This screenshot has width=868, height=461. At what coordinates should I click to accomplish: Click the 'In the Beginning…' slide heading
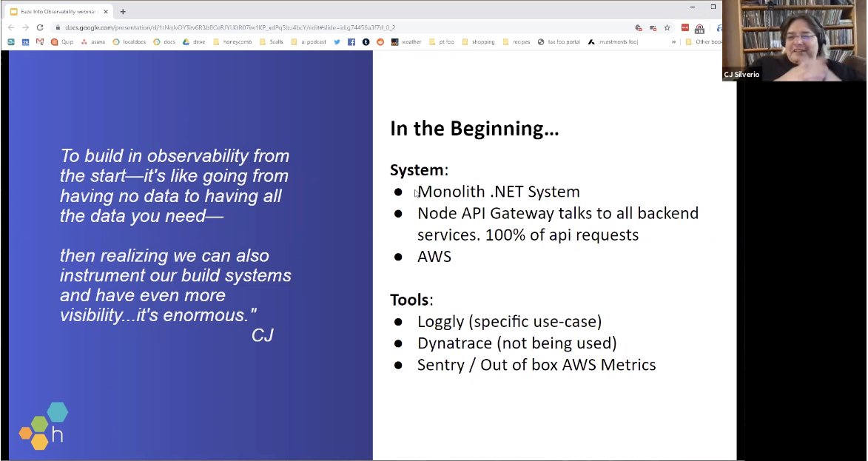tap(474, 129)
